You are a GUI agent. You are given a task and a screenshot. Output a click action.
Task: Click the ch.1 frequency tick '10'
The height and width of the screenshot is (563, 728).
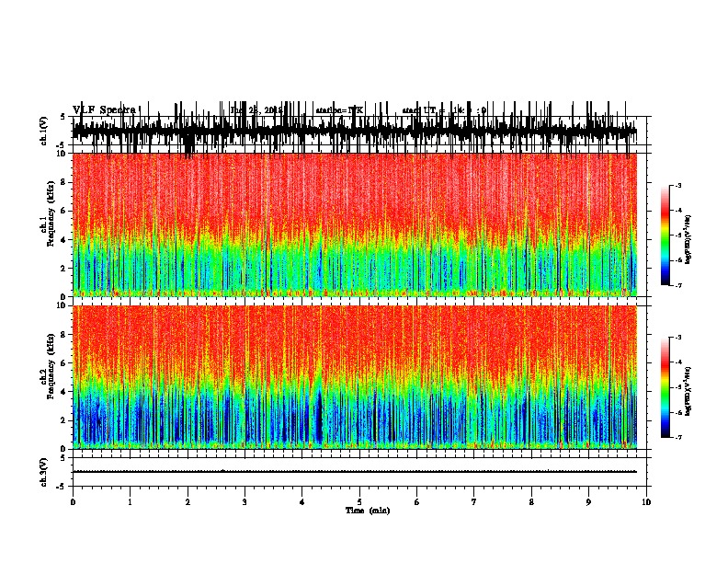(63, 154)
